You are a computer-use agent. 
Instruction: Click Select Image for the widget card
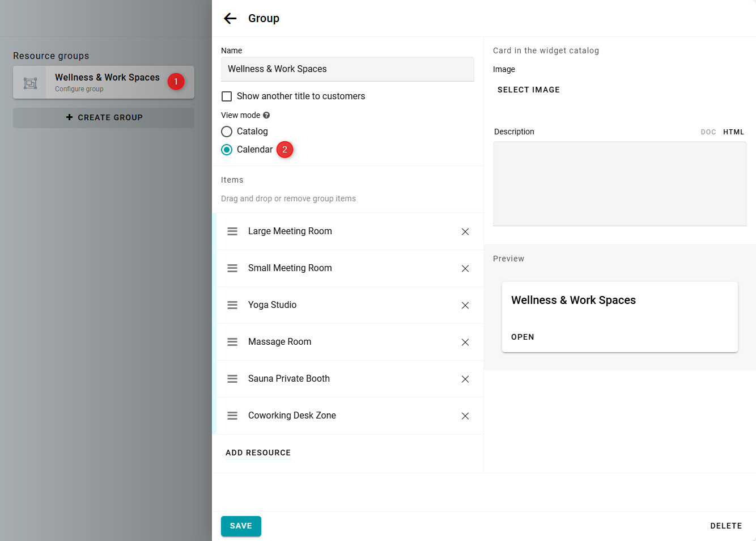click(528, 90)
